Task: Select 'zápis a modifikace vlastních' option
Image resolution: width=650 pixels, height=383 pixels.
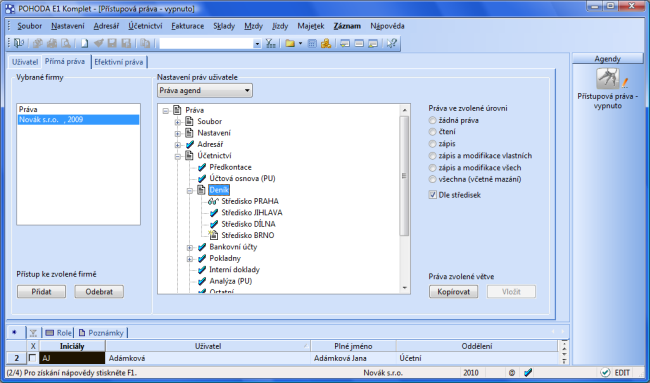Action: 432,156
